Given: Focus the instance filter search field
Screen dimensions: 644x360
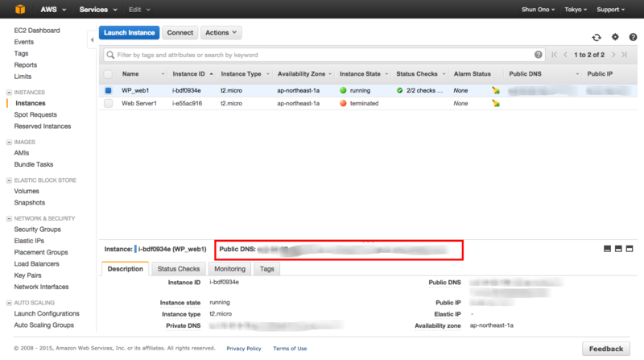Looking at the screenshot, I should pos(324,55).
